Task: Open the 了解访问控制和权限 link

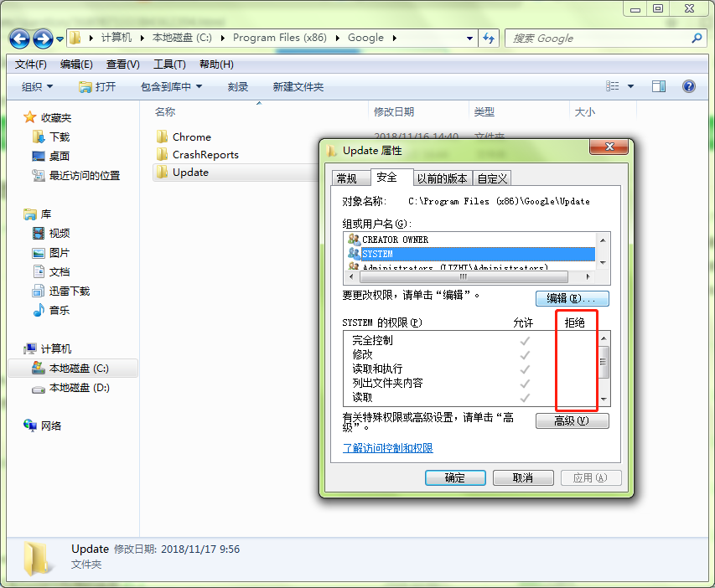Action: 388,448
